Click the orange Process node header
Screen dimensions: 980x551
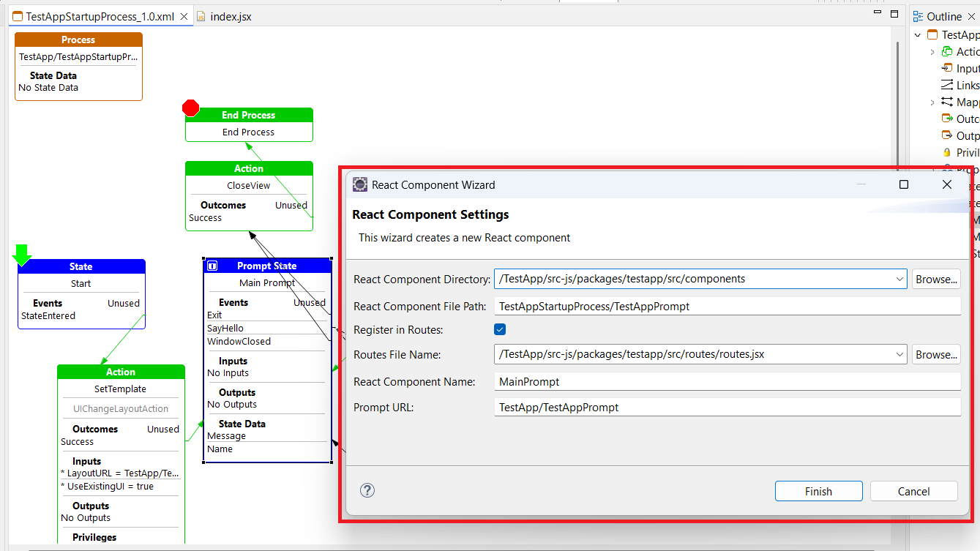(78, 40)
